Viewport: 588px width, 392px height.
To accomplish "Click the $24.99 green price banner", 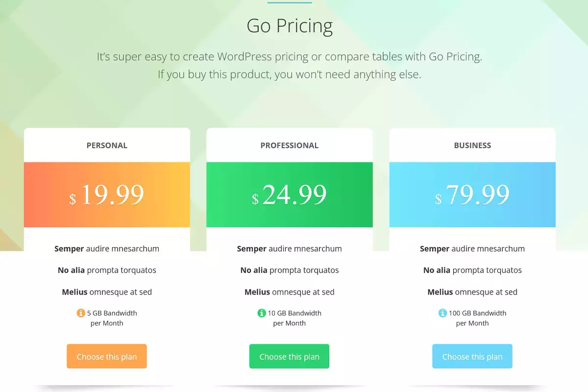I will pos(289,195).
